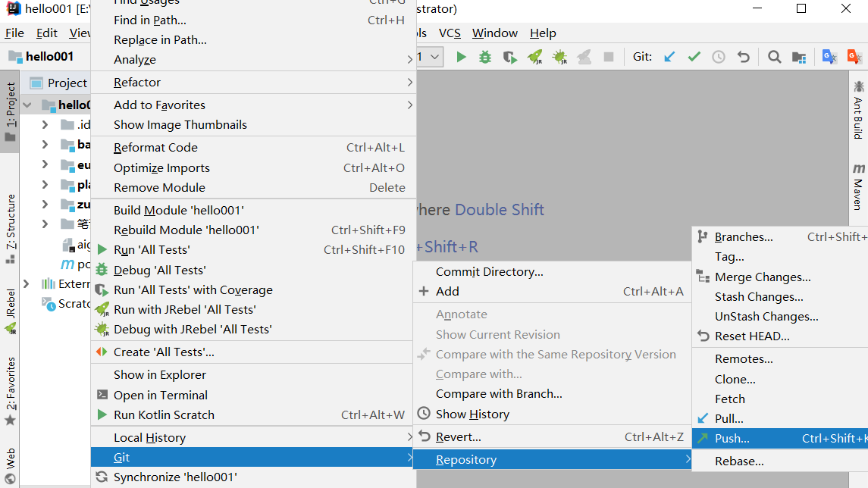Click Git Rollback undo arrow icon
Image resolution: width=868 pixels, height=488 pixels.
pyautogui.click(x=744, y=57)
